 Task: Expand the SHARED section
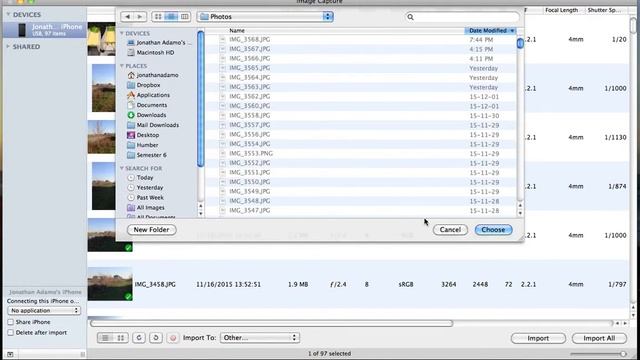[x=8, y=47]
